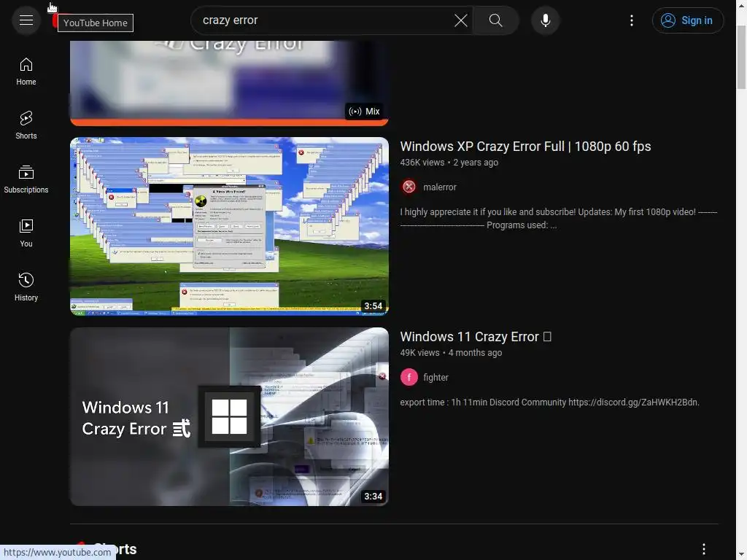Open malerror channel avatar
747x560 pixels.
[409, 187]
